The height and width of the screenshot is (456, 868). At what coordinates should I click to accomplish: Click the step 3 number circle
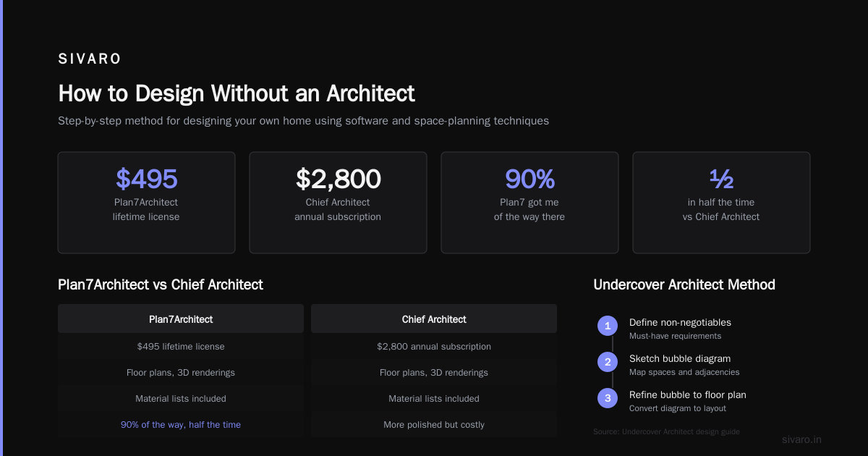pos(608,398)
